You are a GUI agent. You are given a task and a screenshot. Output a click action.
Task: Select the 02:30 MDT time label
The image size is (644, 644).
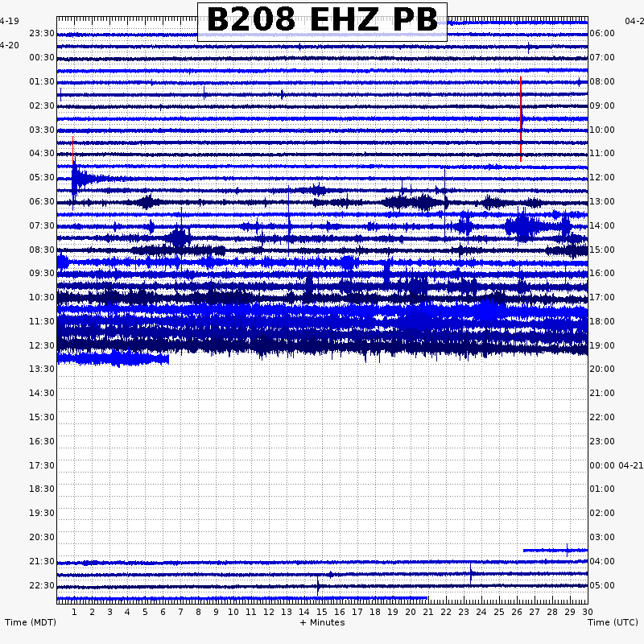click(42, 106)
